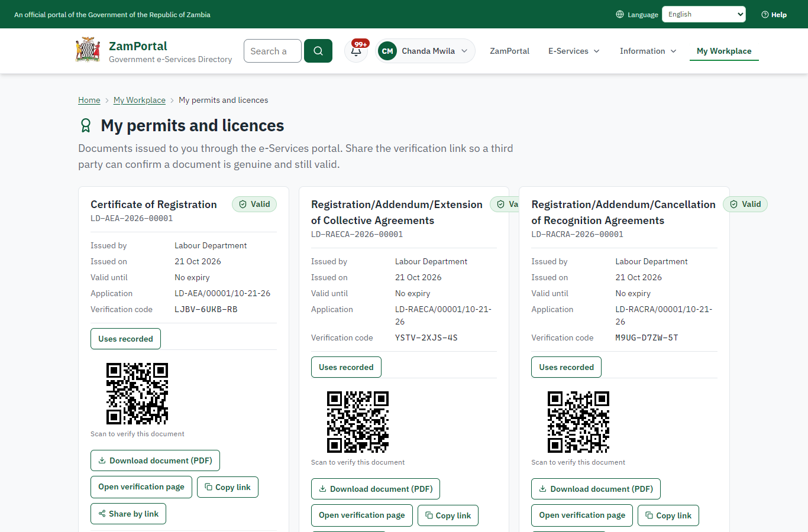The image size is (808, 532).
Task: Click Uses recorded on Certificate of Registration card
Action: pyautogui.click(x=125, y=339)
